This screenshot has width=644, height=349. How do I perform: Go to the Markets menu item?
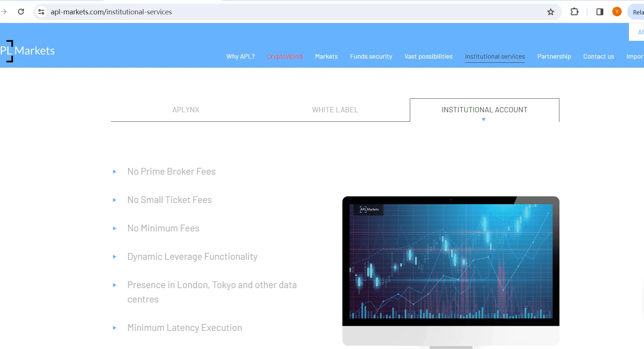(326, 56)
